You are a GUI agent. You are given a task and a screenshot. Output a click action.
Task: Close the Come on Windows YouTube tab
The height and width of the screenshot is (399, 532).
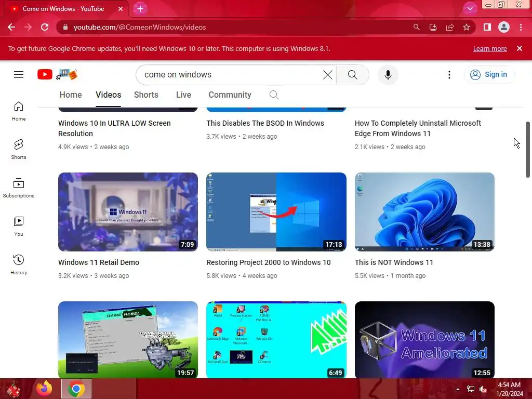[x=121, y=9]
